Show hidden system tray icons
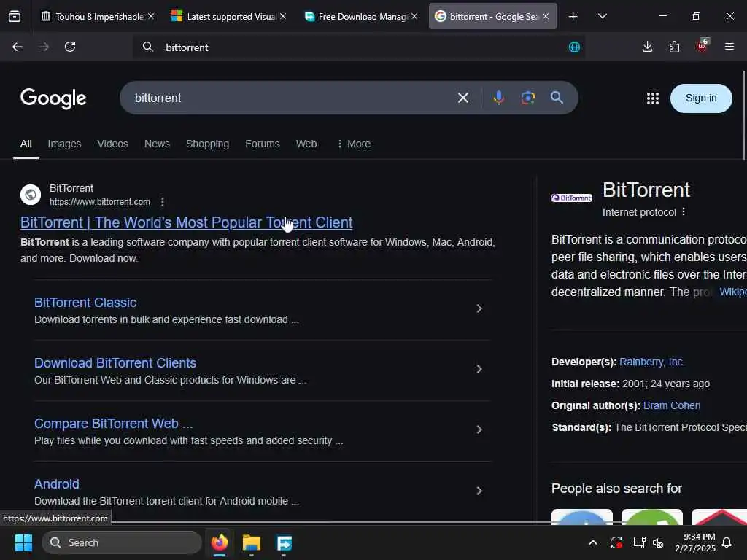Screen dimensions: 747x560 [593, 542]
